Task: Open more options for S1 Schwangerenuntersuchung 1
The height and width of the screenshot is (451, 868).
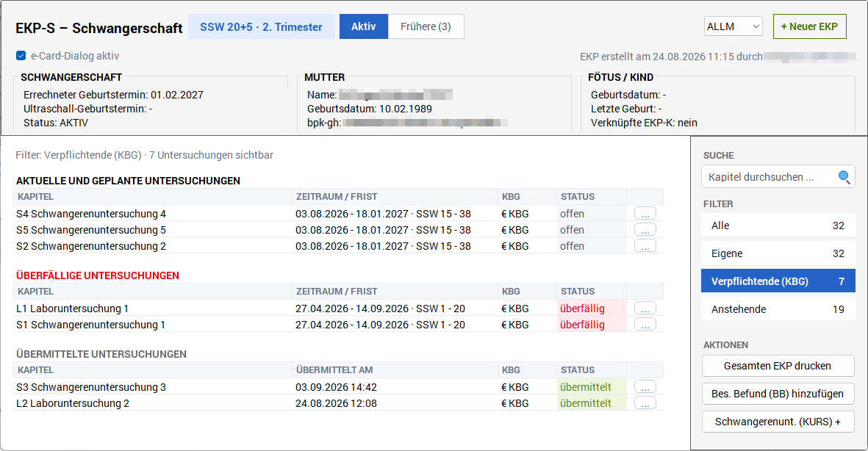Action: [645, 324]
